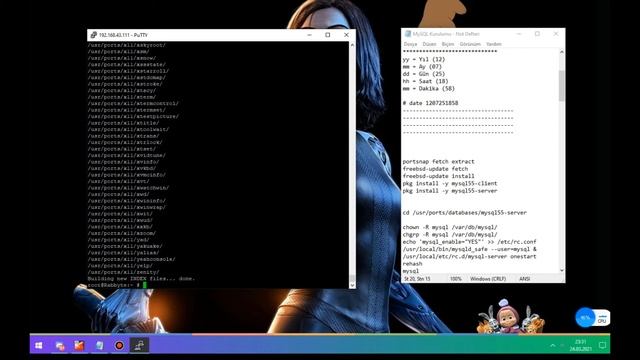Click the line '# date 1207251858'
Image resolution: width=640 pixels, height=360 pixels.
click(430, 103)
